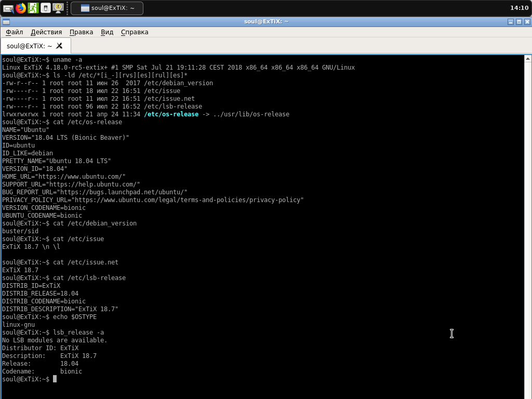Image resolution: width=532 pixels, height=399 pixels.
Task: Click the 'No LSB modules are available.' line
Action: click(x=55, y=341)
